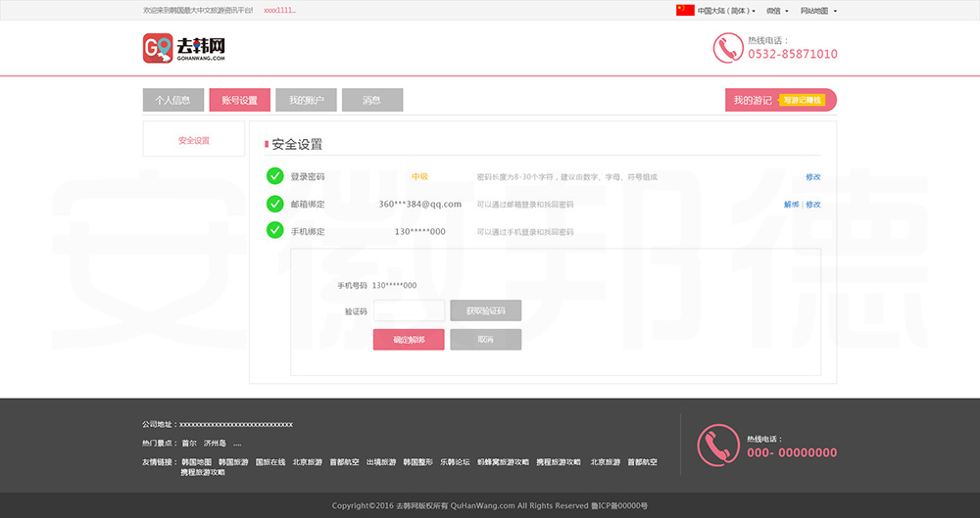Image resolution: width=980 pixels, height=518 pixels.
Task: Confirm unbinding with 确定解绑 button
Action: (x=409, y=340)
